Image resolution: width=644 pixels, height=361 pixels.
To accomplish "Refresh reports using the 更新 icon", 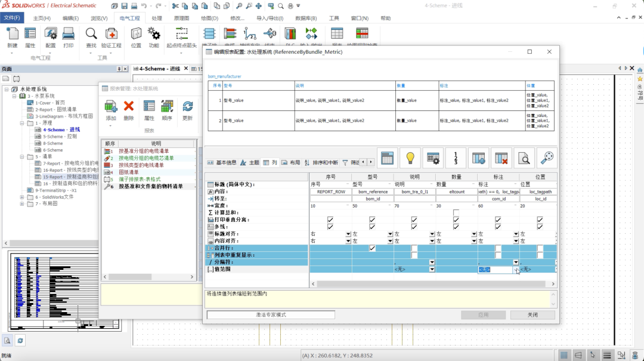I will [187, 107].
